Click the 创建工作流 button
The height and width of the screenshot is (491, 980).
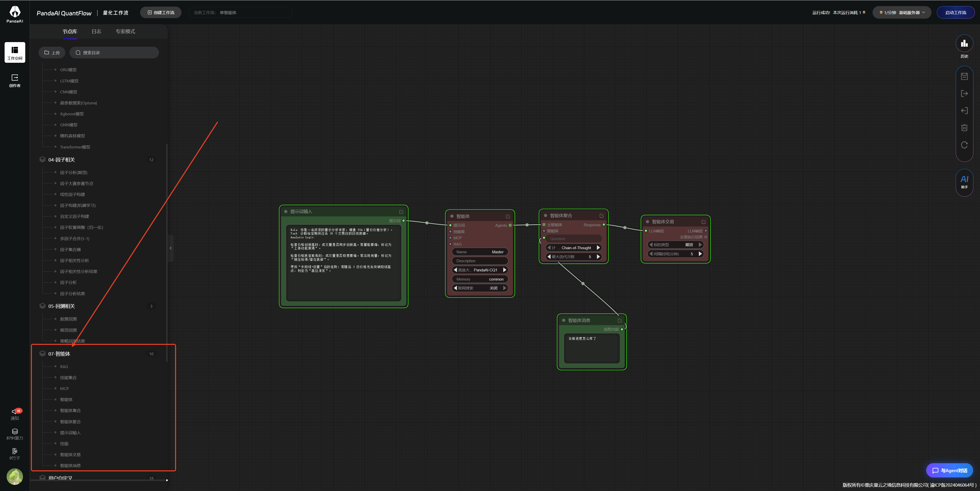pyautogui.click(x=161, y=12)
